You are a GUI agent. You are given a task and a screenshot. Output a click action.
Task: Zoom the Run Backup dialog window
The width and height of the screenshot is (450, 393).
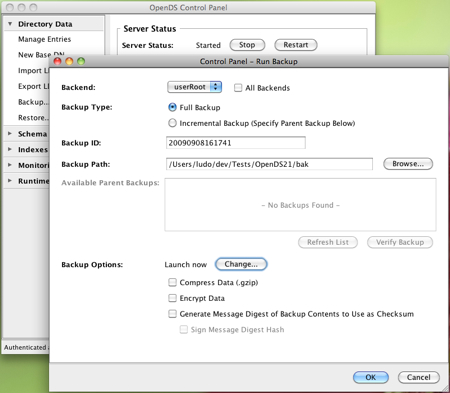81,61
